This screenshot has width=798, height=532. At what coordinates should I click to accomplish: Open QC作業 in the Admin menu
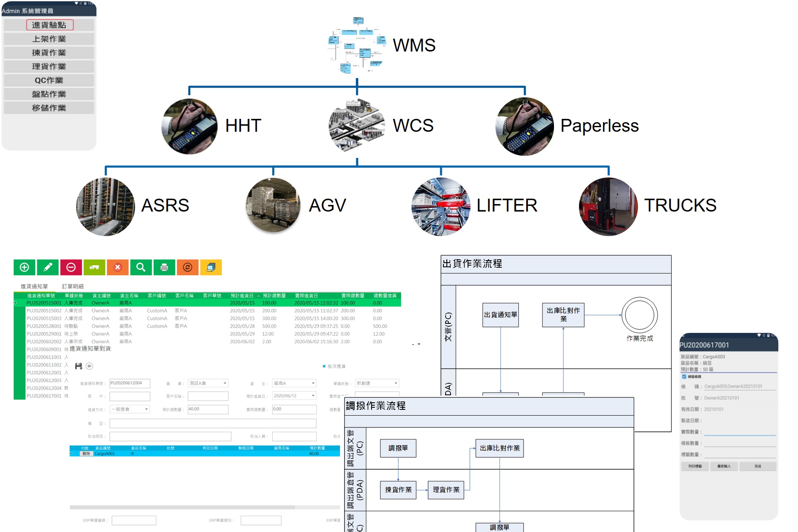49,80
